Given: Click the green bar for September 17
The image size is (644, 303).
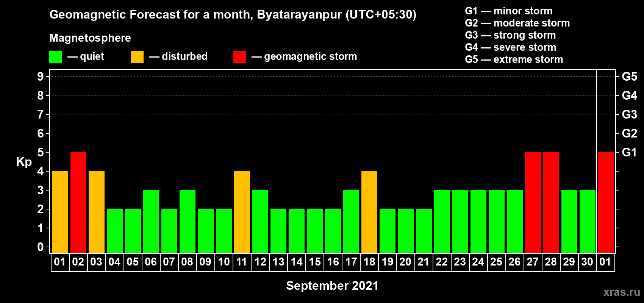Looking at the screenshot, I should click(x=351, y=222).
